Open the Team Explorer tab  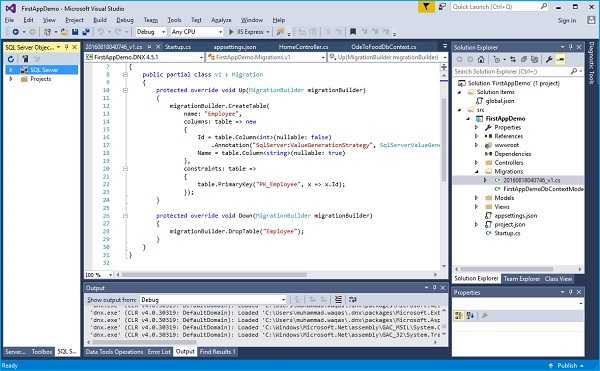[521, 278]
